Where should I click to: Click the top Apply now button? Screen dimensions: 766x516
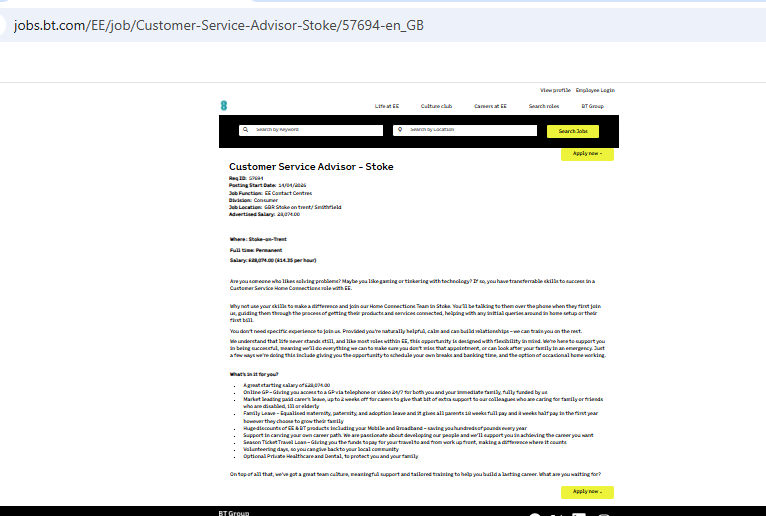pyautogui.click(x=587, y=154)
